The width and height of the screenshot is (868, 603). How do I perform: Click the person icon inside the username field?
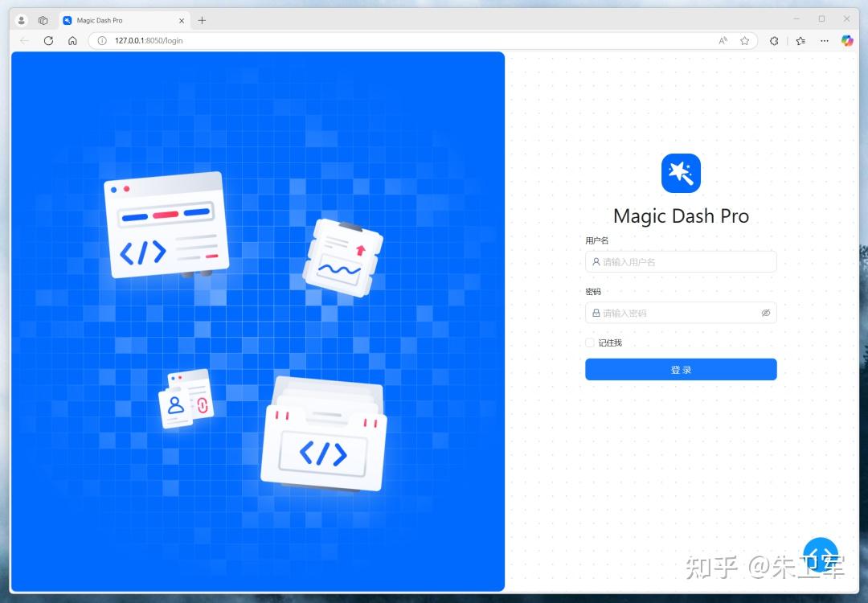(x=596, y=261)
